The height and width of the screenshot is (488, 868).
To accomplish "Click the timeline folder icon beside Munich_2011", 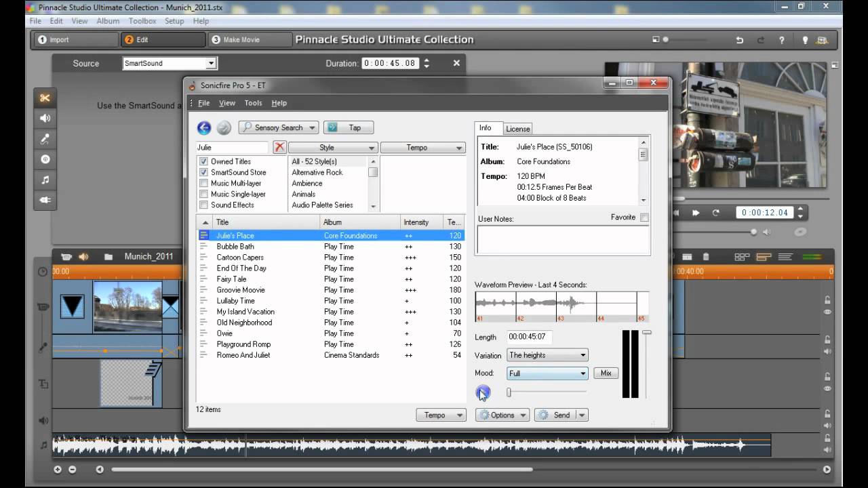I will (108, 257).
